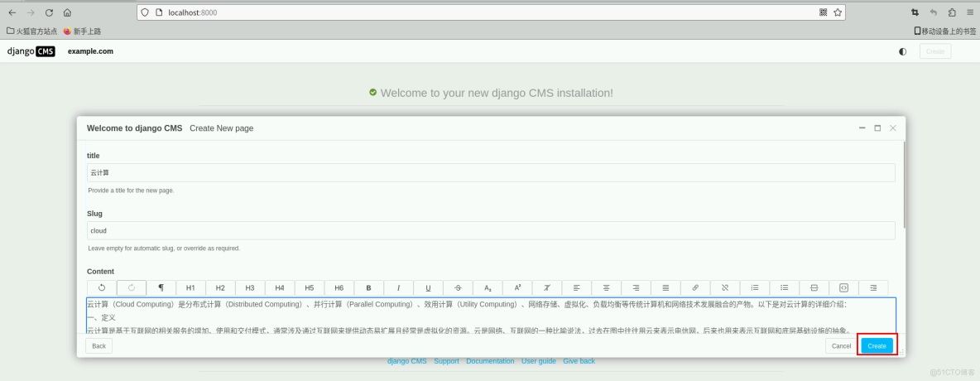This screenshot has width=980, height=381.
Task: Toggle subscript formatting
Action: coord(488,287)
